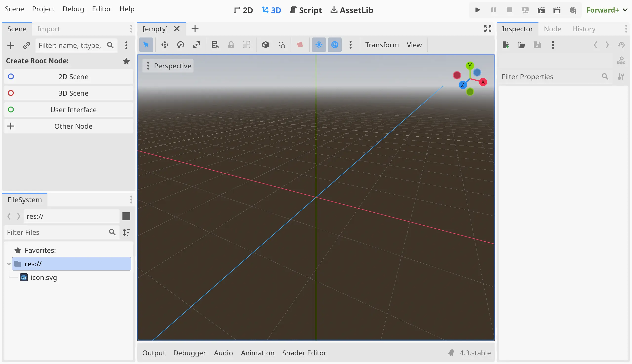632x364 pixels.
Task: Switch to the Node dock tab
Action: tap(553, 29)
